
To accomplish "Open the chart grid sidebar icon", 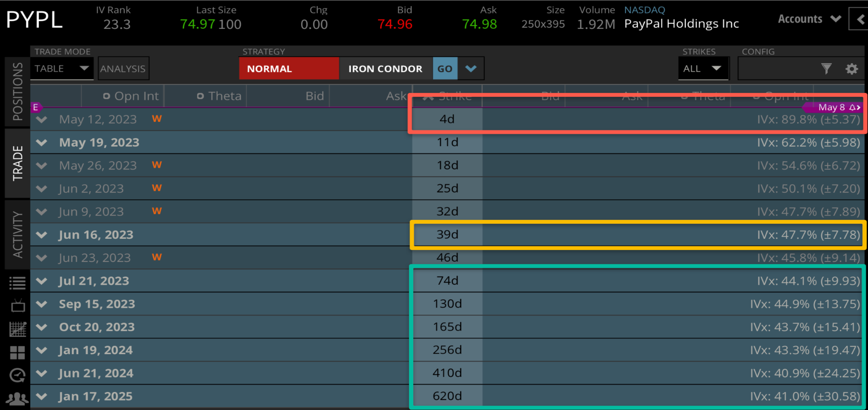I will (17, 329).
